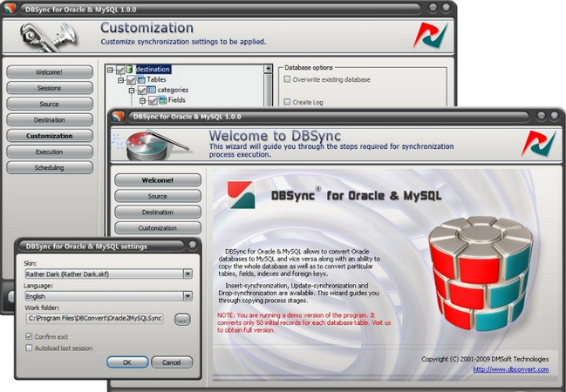Enable Autoload last session checkbox
The image size is (566, 392).
click(29, 348)
